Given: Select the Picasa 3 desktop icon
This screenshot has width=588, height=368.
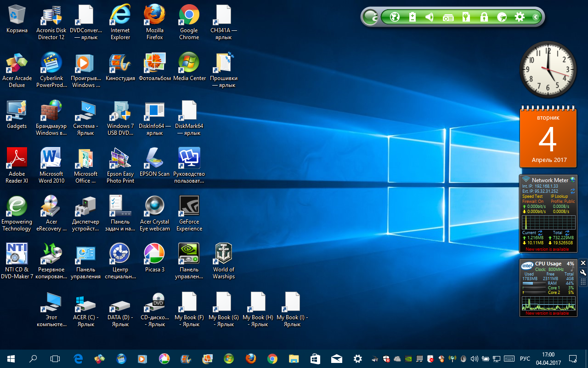Looking at the screenshot, I should (155, 259).
